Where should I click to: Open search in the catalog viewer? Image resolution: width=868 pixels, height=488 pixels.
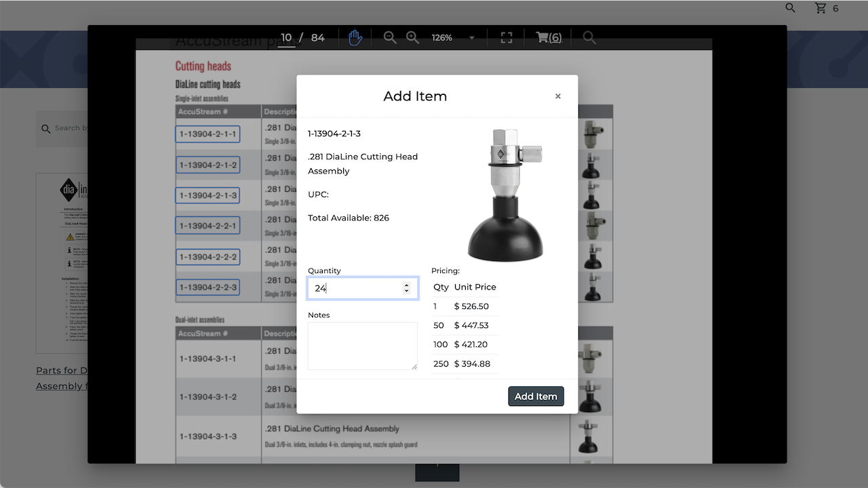pyautogui.click(x=589, y=38)
